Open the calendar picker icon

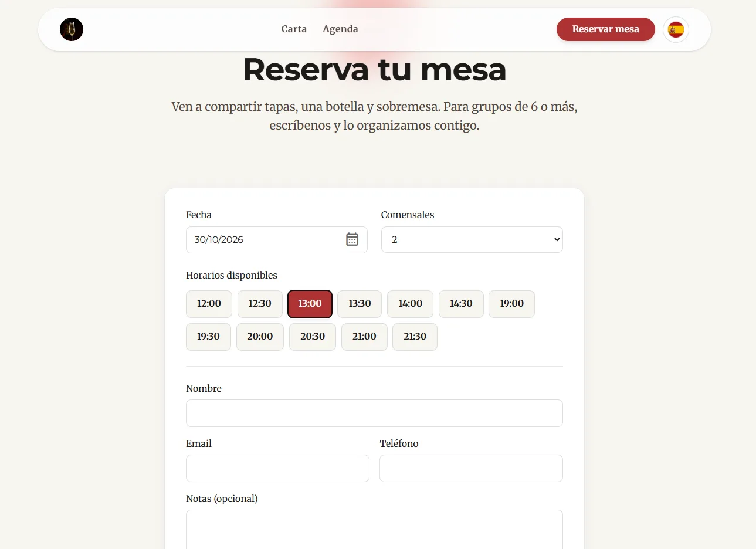(352, 239)
